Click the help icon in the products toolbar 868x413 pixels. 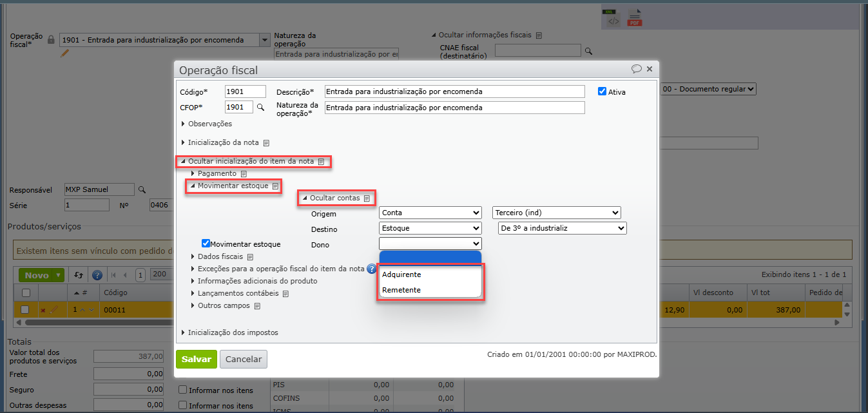coord(97,275)
